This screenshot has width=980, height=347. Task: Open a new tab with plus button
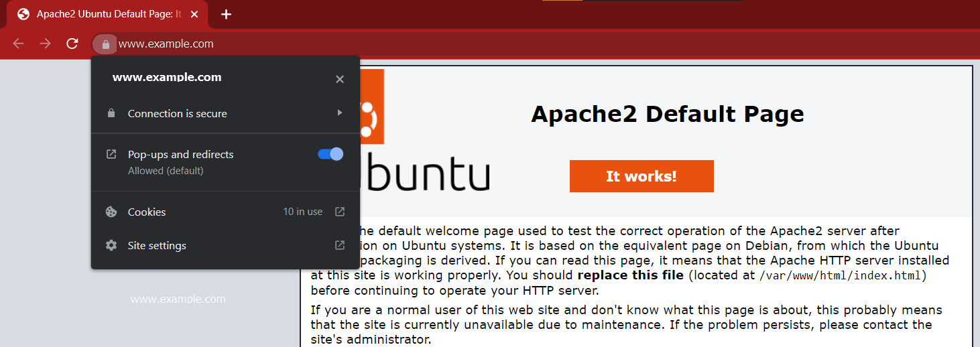[x=226, y=14]
